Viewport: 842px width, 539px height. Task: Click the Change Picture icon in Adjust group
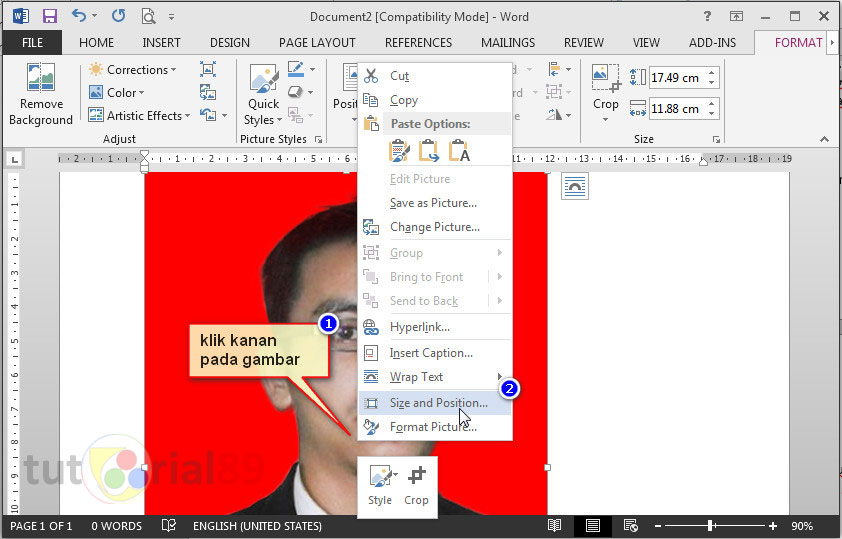point(208,92)
